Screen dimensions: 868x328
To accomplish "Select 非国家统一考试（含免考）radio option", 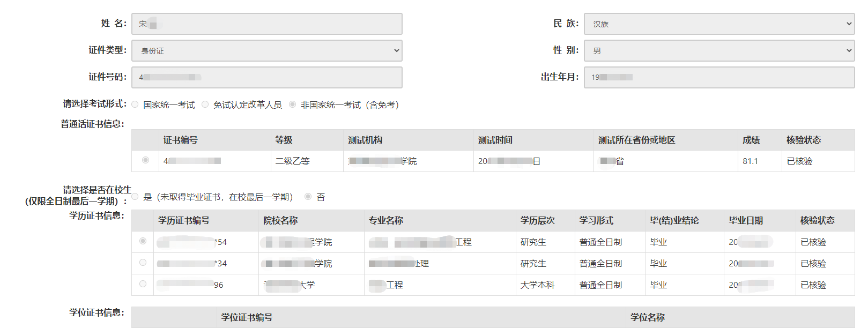I will tap(292, 105).
